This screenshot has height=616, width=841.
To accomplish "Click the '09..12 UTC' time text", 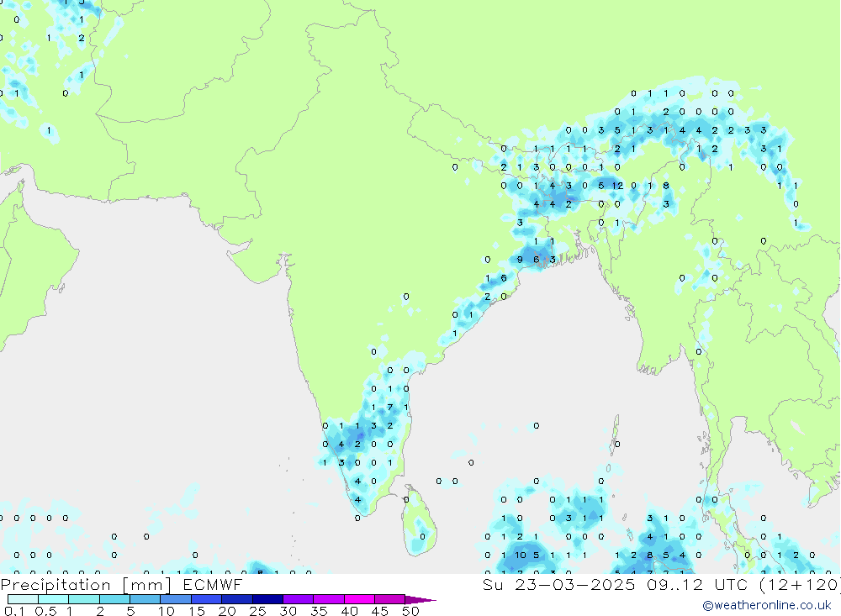I will pos(697,584).
